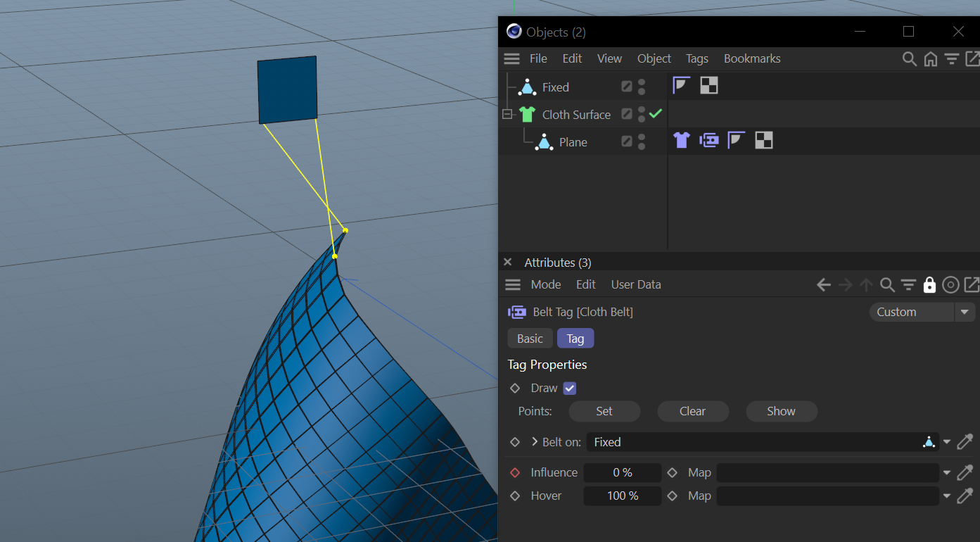The image size is (980, 542).
Task: Select the UVW checker tag on Plane
Action: tap(764, 140)
